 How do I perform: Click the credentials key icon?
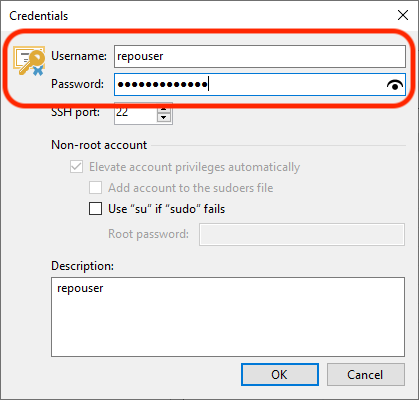(x=29, y=61)
